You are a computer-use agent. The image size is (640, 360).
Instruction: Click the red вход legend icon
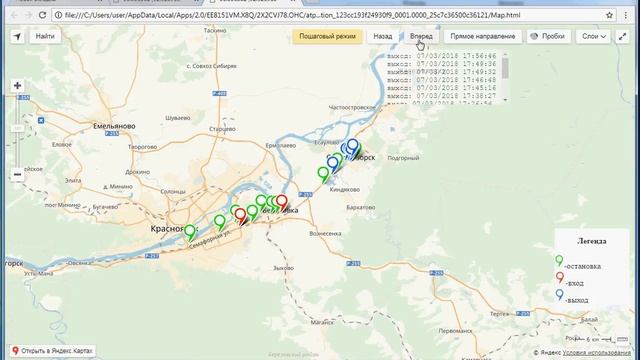coord(560,278)
